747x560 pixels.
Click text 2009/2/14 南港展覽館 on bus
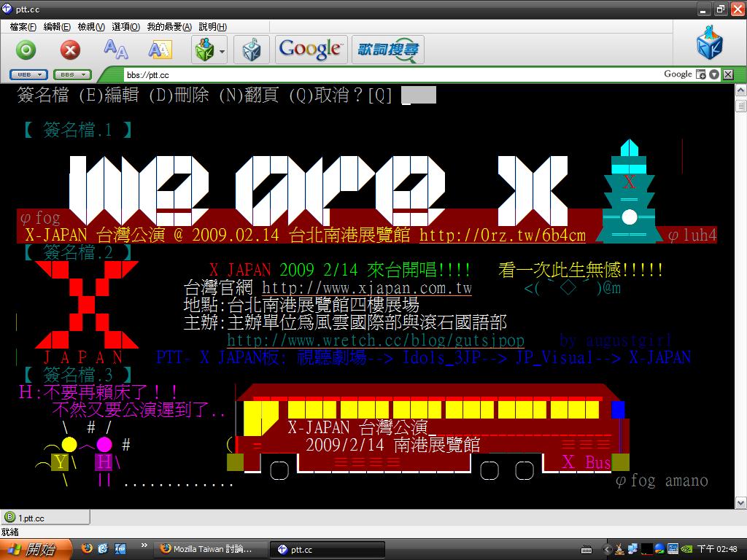click(392, 445)
